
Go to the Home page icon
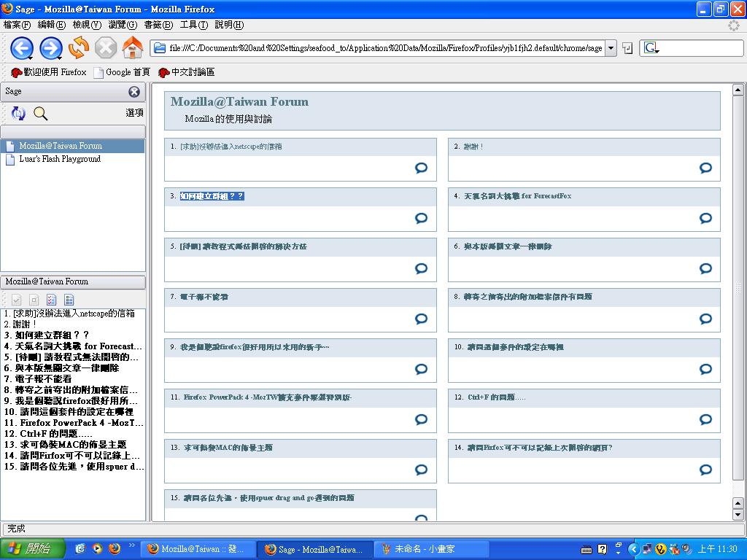tap(133, 47)
